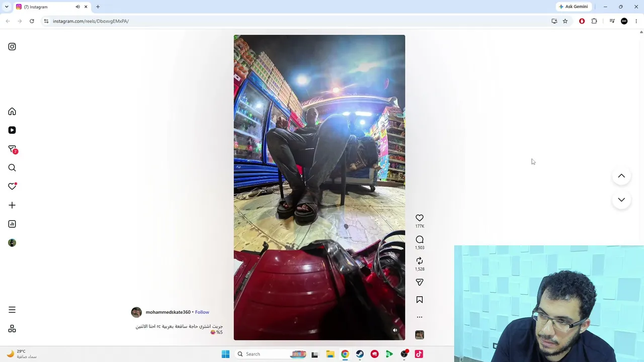Viewport: 644px width, 362px height.
Task: Follow mohammedskate360
Action: [x=202, y=312]
